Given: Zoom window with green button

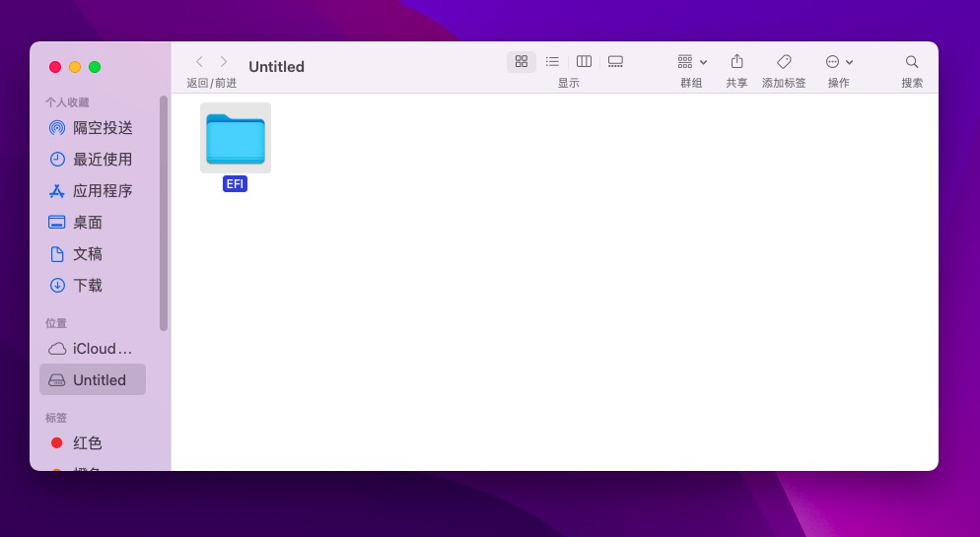Looking at the screenshot, I should tap(95, 67).
